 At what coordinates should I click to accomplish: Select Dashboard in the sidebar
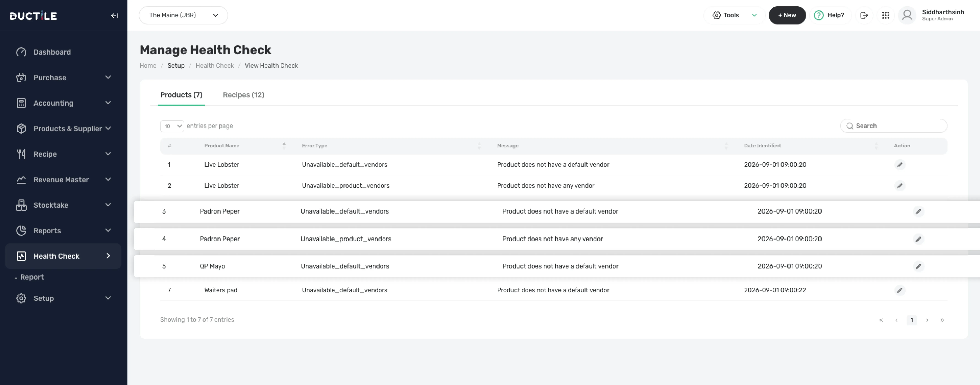click(52, 52)
